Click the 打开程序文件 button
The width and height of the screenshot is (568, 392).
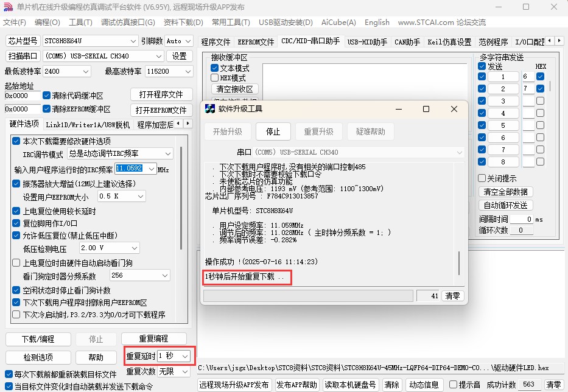[161, 94]
